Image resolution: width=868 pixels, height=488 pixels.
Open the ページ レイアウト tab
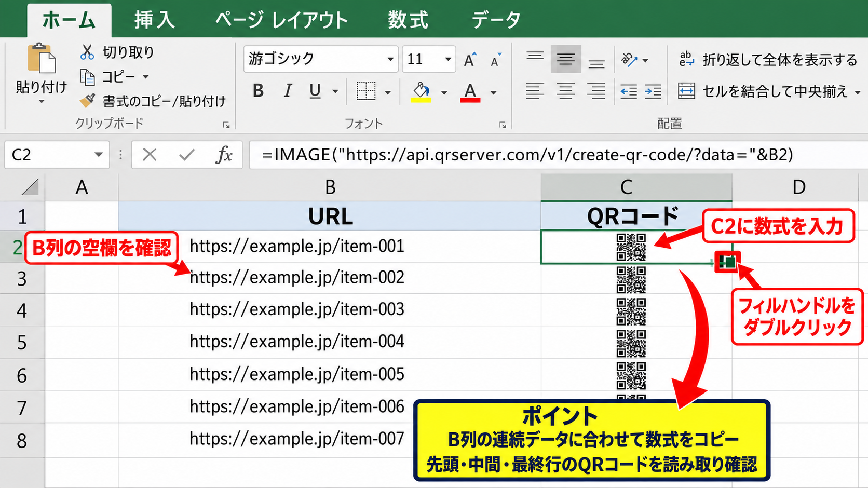coord(281,20)
